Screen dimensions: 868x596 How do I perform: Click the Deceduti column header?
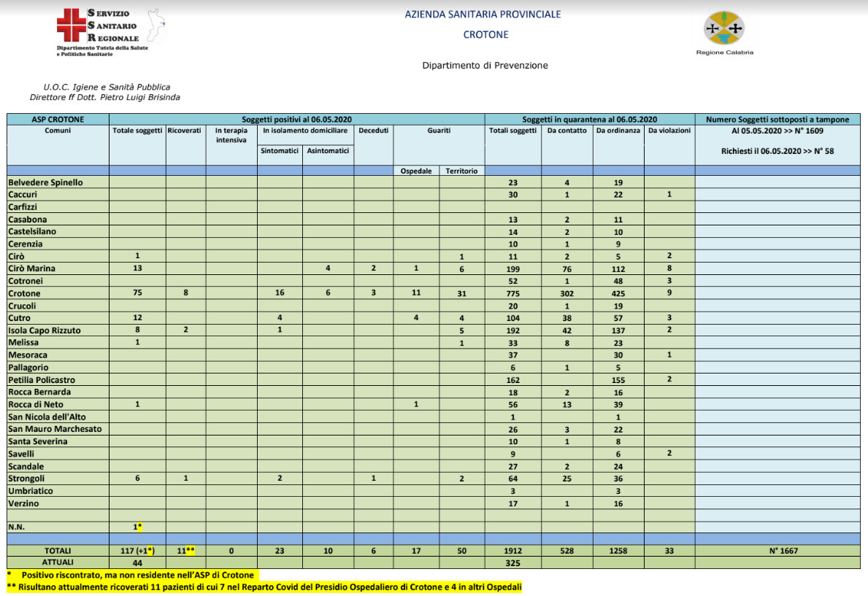[373, 131]
